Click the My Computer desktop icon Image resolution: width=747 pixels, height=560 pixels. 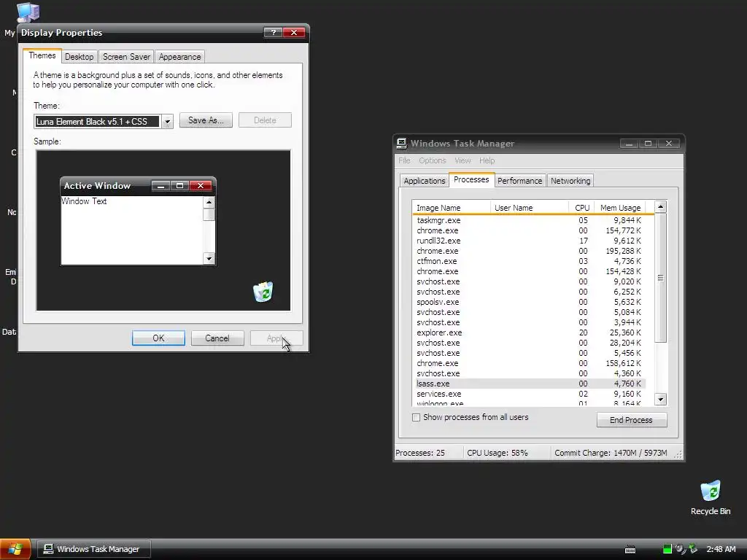(28, 12)
